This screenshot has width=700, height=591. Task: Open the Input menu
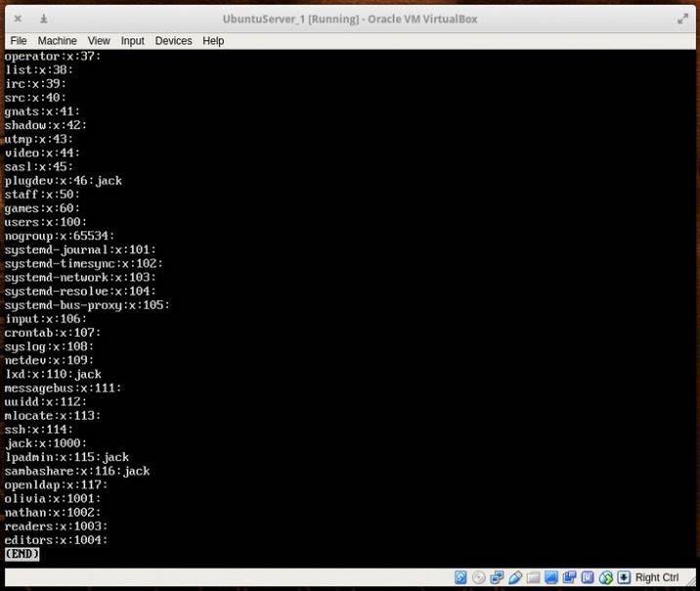pyautogui.click(x=132, y=41)
